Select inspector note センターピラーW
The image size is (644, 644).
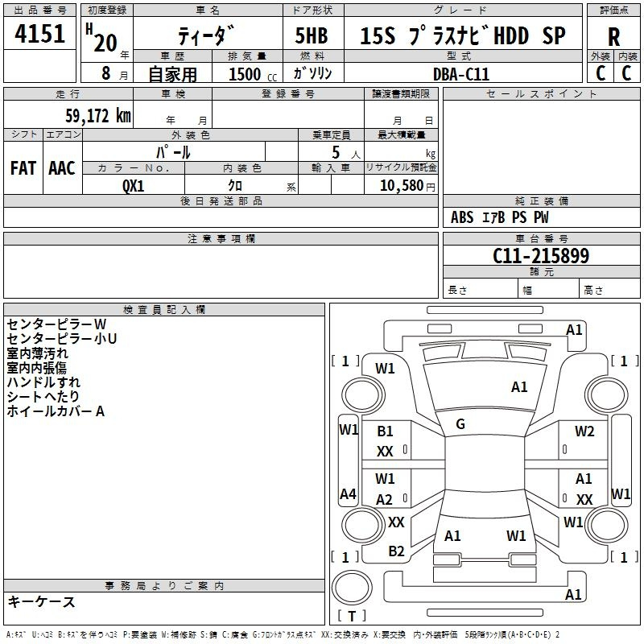56,324
